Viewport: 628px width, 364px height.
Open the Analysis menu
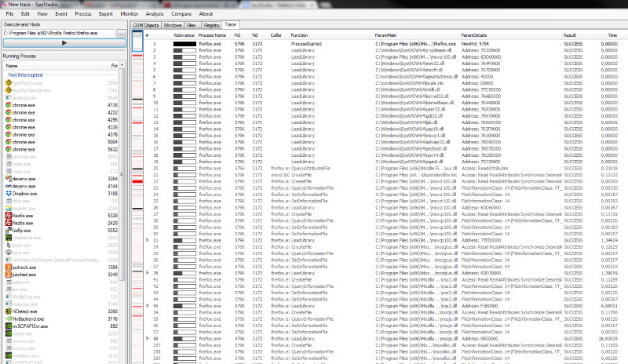tap(155, 13)
